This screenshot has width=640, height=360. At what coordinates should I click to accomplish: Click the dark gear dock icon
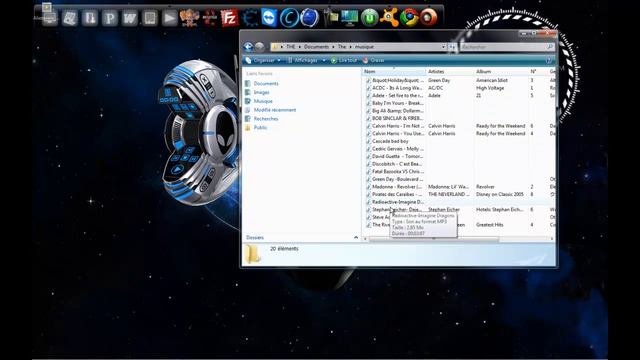[249, 18]
